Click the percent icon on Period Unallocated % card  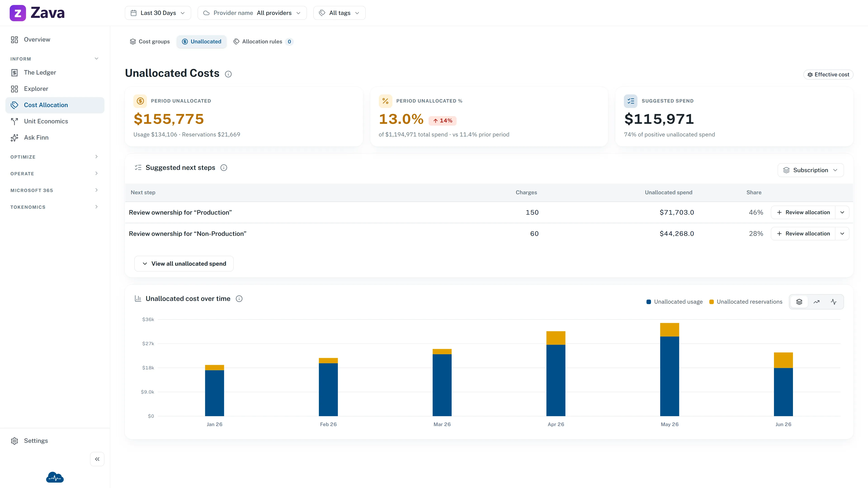tap(385, 101)
